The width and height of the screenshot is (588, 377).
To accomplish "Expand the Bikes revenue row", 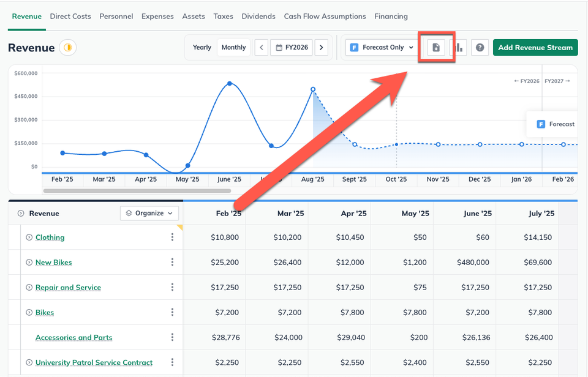I will pyautogui.click(x=29, y=312).
